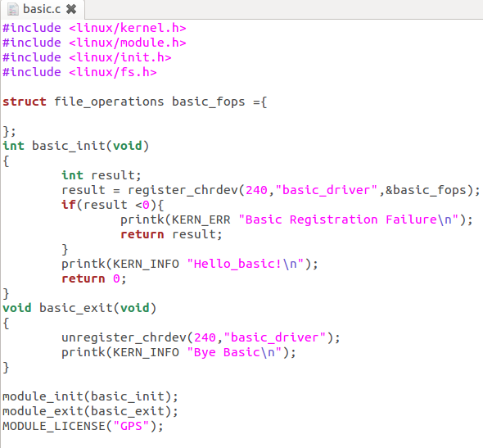Image resolution: width=483 pixels, height=448 pixels.
Task: Click the 'int result;' declaration
Action: (x=102, y=175)
